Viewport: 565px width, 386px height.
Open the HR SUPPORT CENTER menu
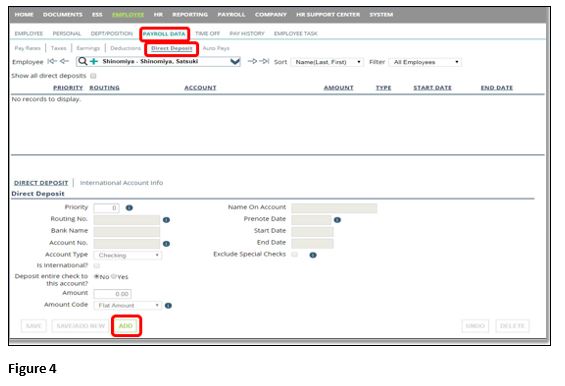[x=328, y=14]
